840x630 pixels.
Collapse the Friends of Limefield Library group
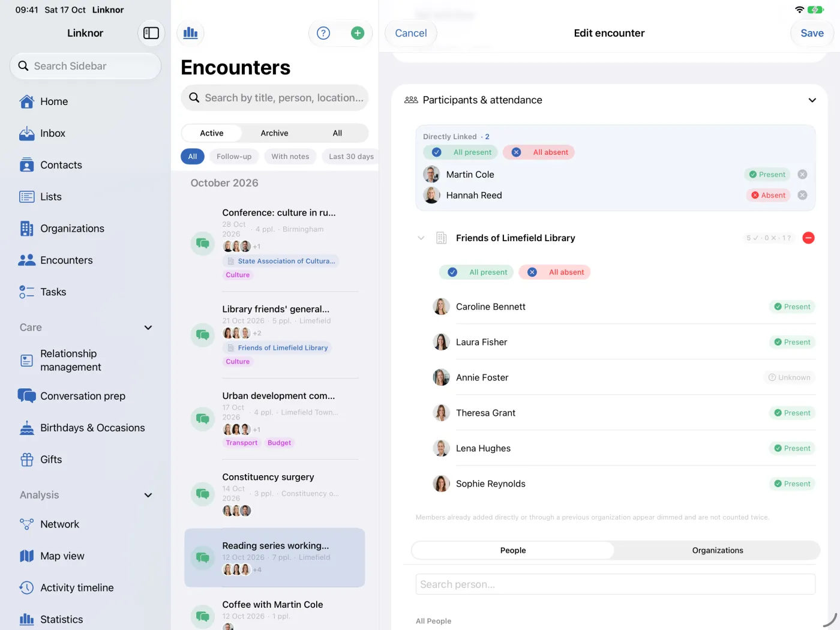421,238
